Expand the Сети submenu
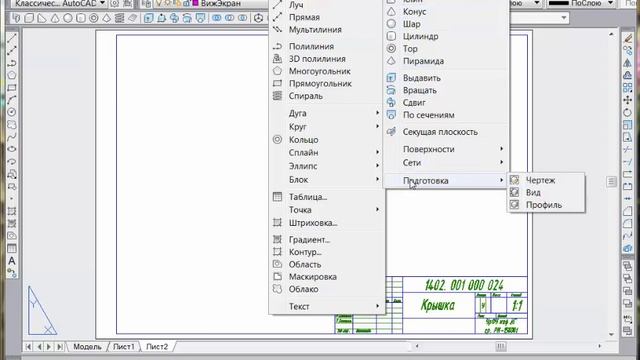The height and width of the screenshot is (360, 640). click(446, 162)
